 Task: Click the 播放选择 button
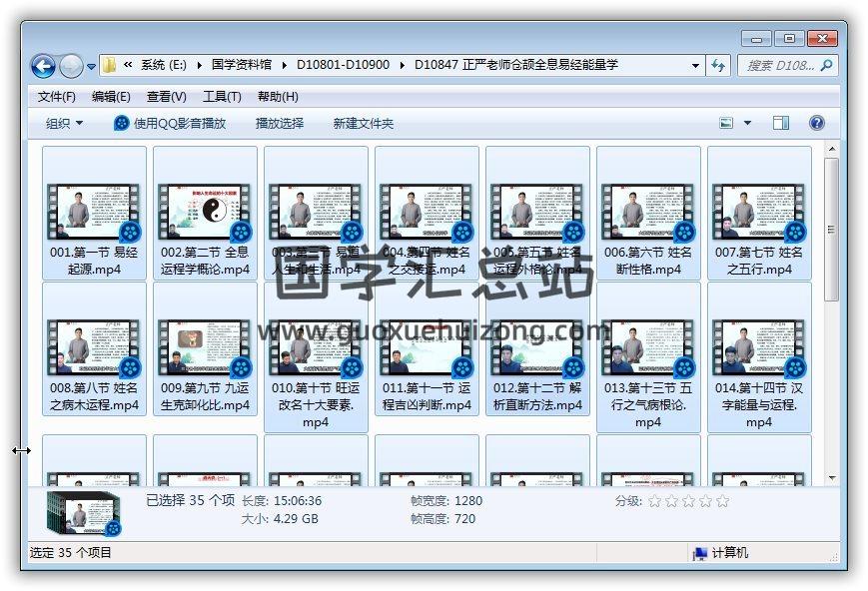tap(280, 123)
